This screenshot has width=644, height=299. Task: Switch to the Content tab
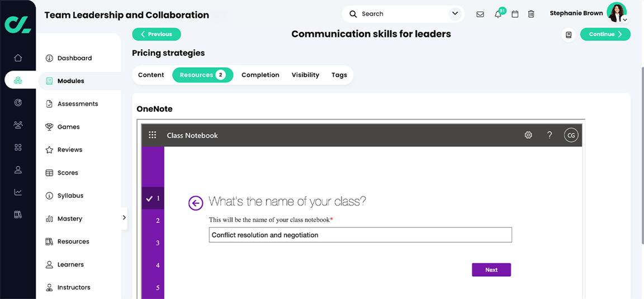(151, 75)
